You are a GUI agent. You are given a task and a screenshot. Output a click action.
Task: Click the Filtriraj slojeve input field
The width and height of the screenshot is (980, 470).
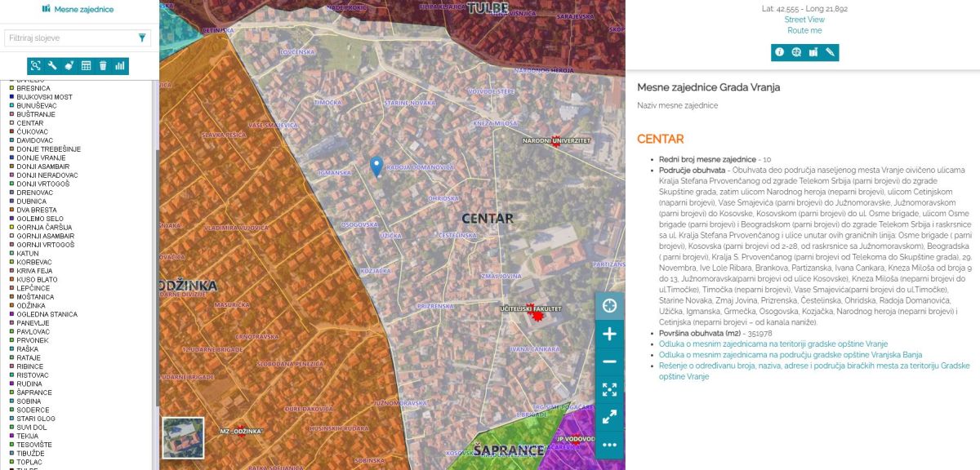[69, 38]
